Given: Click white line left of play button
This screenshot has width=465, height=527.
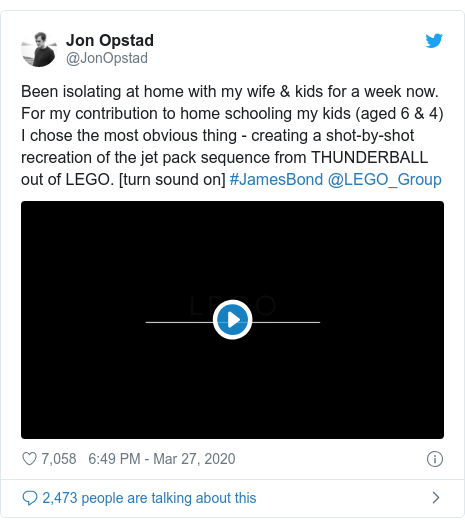Looking at the screenshot, I should point(179,322).
